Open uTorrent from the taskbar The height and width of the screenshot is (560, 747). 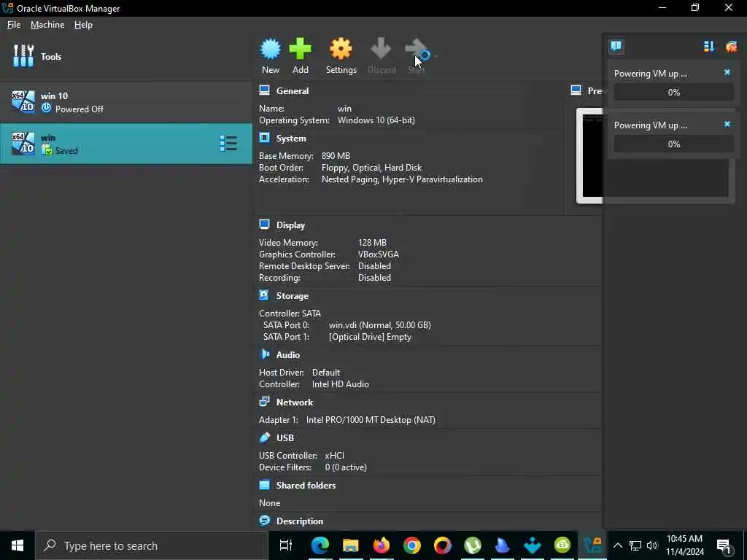coord(473,545)
